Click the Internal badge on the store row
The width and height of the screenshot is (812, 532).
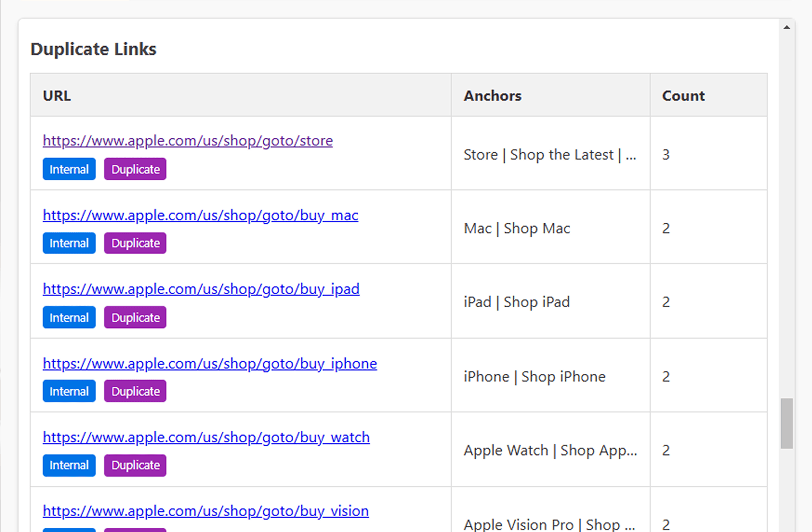[x=68, y=169]
